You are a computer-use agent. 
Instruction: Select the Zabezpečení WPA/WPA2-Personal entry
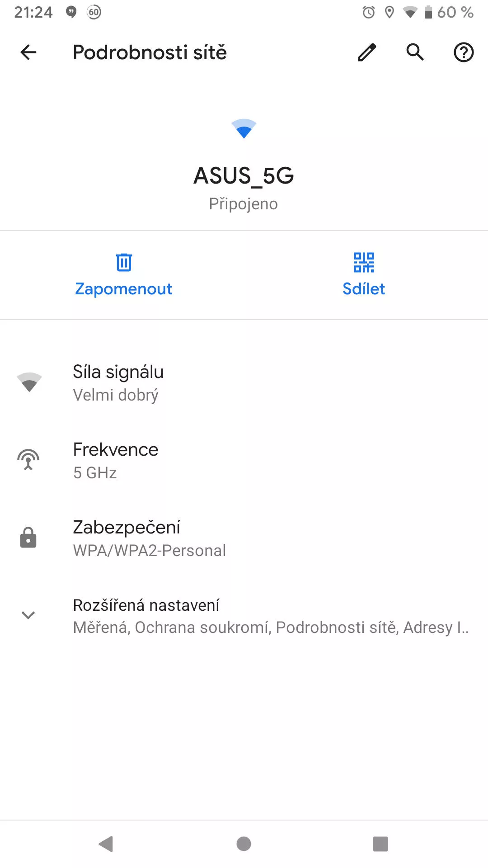pyautogui.click(x=244, y=538)
